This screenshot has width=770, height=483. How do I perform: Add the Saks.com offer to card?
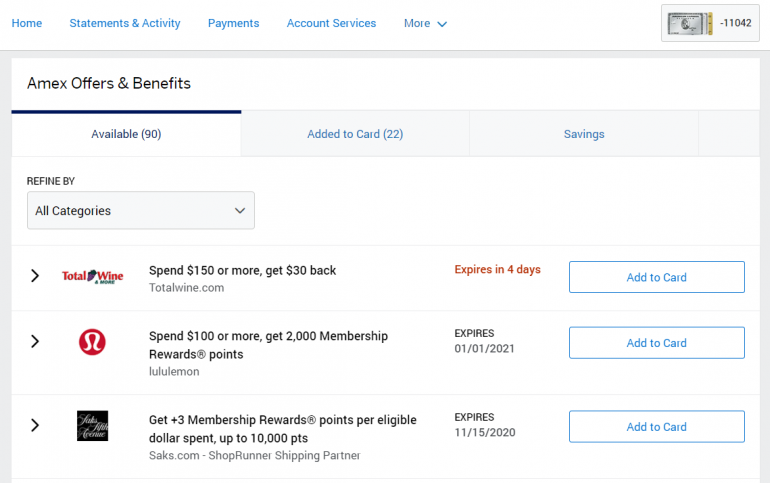[656, 427]
